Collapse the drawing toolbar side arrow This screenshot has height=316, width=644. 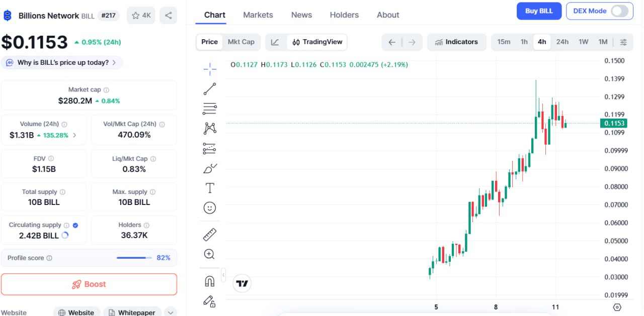223,275
